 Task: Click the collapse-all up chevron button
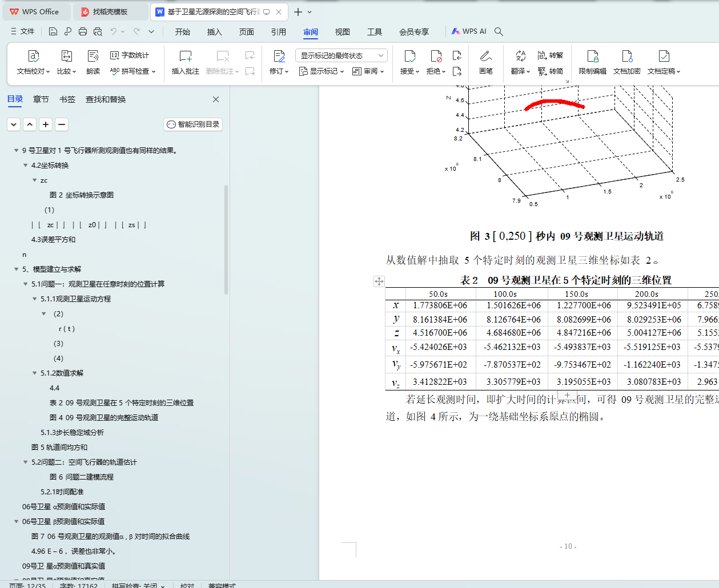[30, 124]
